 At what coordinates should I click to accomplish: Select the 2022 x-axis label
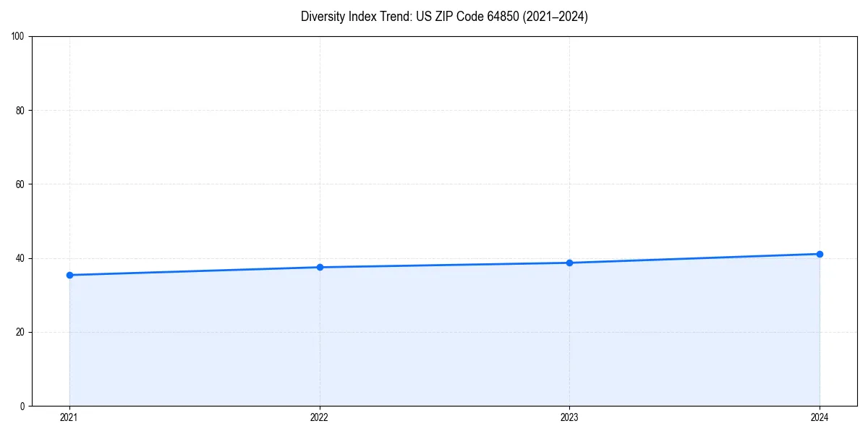coord(319,417)
